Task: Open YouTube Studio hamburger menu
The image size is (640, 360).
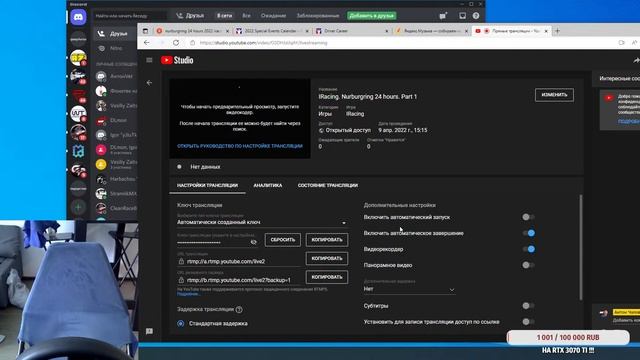Action: [x=149, y=60]
